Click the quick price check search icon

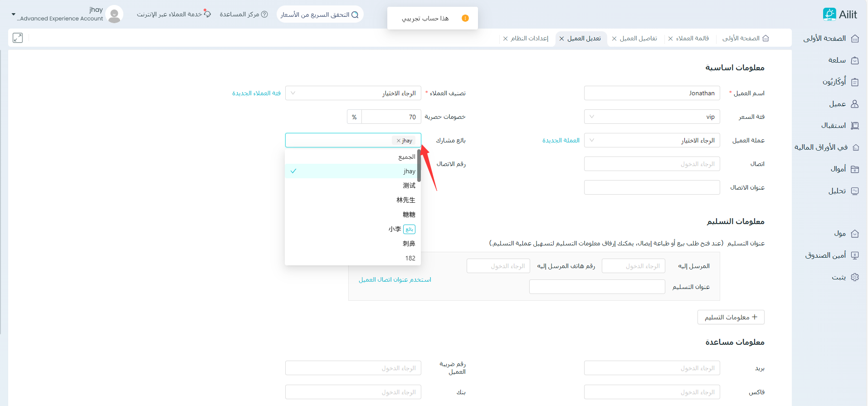[x=355, y=15]
